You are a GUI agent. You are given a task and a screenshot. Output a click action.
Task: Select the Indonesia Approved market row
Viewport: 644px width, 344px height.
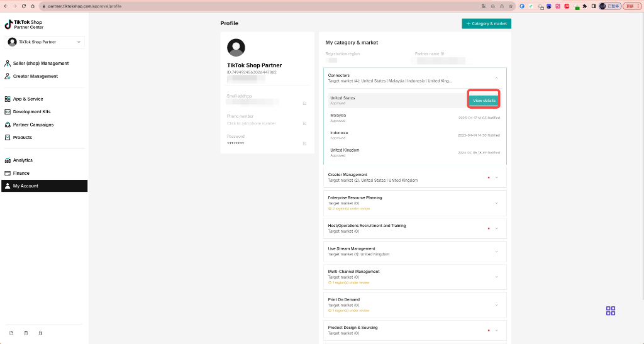pyautogui.click(x=415, y=135)
